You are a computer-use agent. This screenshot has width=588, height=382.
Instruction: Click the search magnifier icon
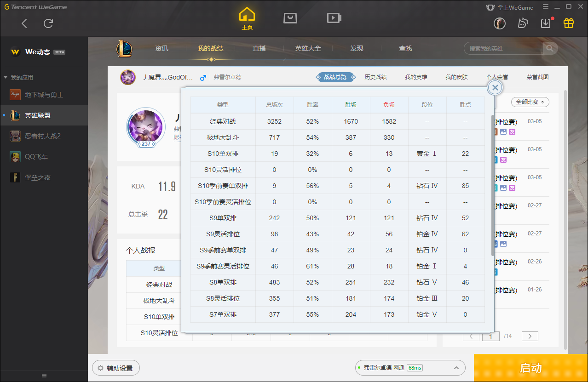coord(549,48)
